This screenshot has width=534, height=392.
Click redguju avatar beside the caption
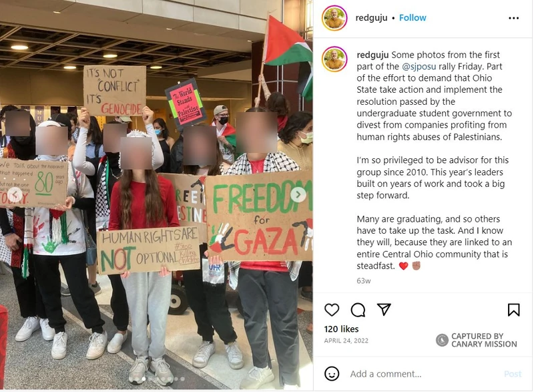coord(334,59)
